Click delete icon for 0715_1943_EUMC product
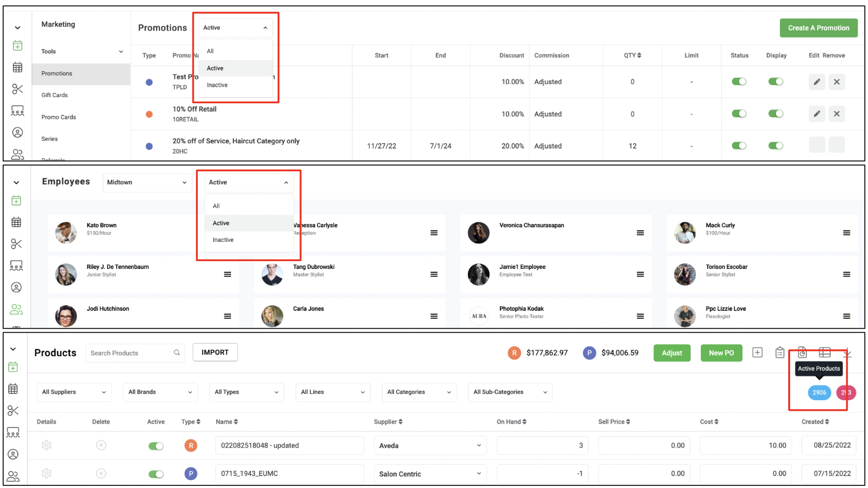This screenshot has width=868, height=488. pos(101,473)
